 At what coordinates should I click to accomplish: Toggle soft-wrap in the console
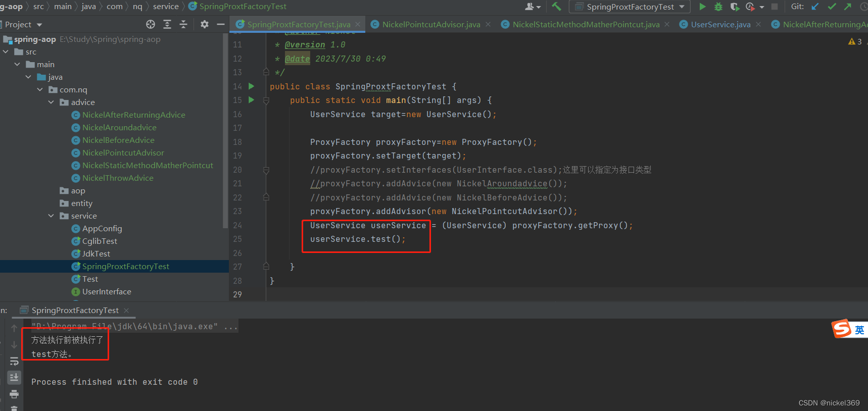(x=14, y=362)
